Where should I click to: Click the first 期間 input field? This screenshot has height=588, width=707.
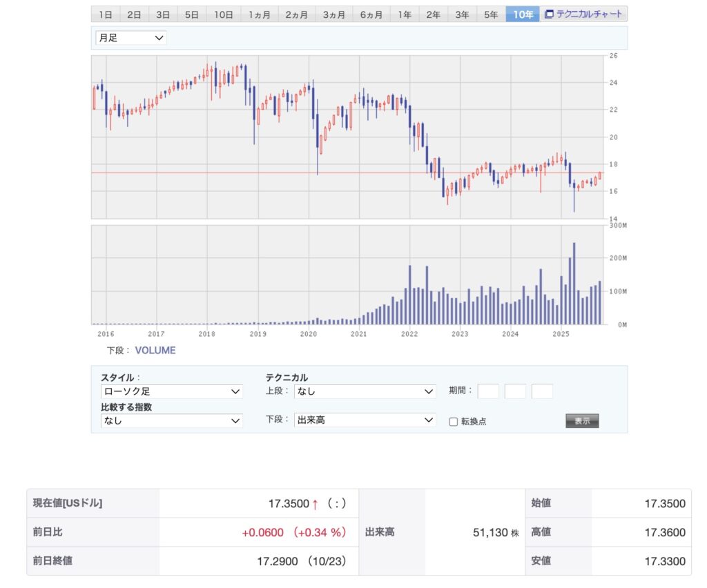[488, 391]
